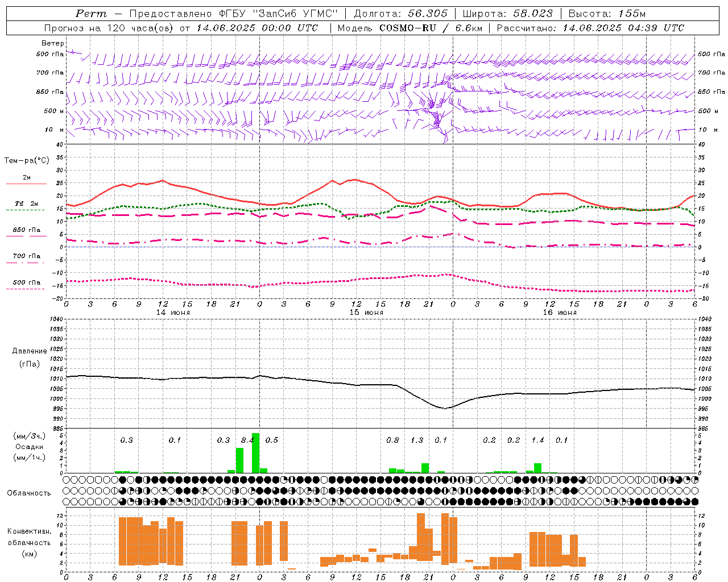The width and height of the screenshot is (728, 582).
Task: Click the "1.3" precipitation amount value
Action: [x=417, y=440]
